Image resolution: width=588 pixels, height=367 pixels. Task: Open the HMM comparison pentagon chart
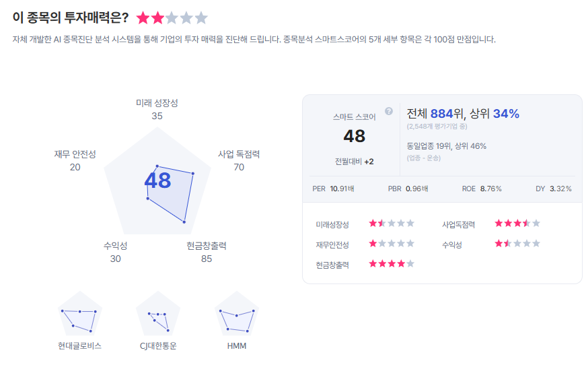coord(237,315)
